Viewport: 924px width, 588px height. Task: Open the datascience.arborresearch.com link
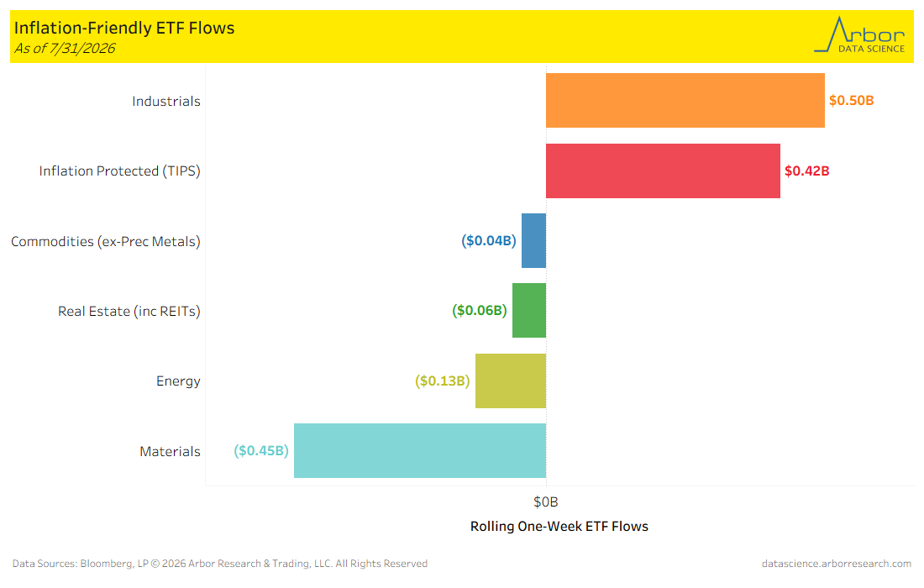836,564
